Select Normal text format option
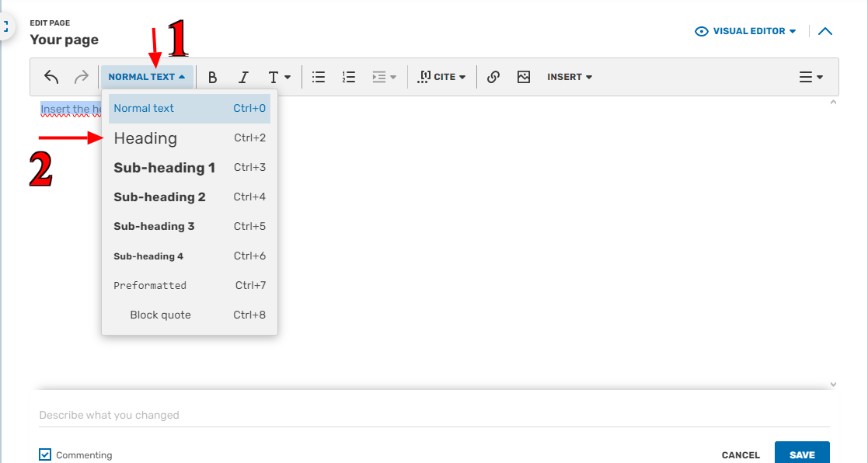This screenshot has width=868, height=463. 190,109
